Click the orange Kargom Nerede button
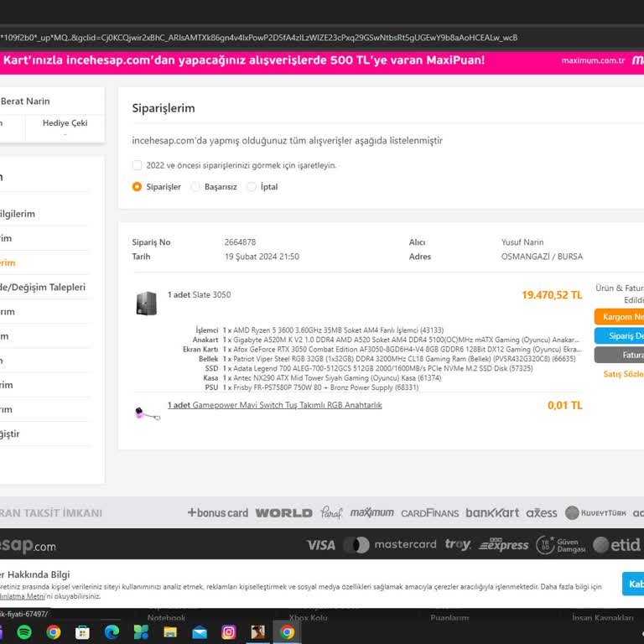The image size is (644, 644). 619,317
